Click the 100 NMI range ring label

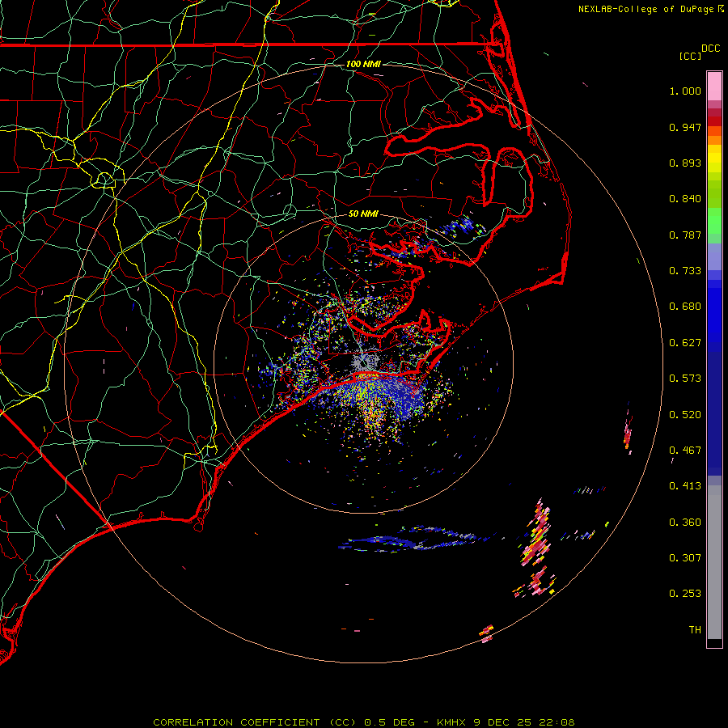coord(363,64)
